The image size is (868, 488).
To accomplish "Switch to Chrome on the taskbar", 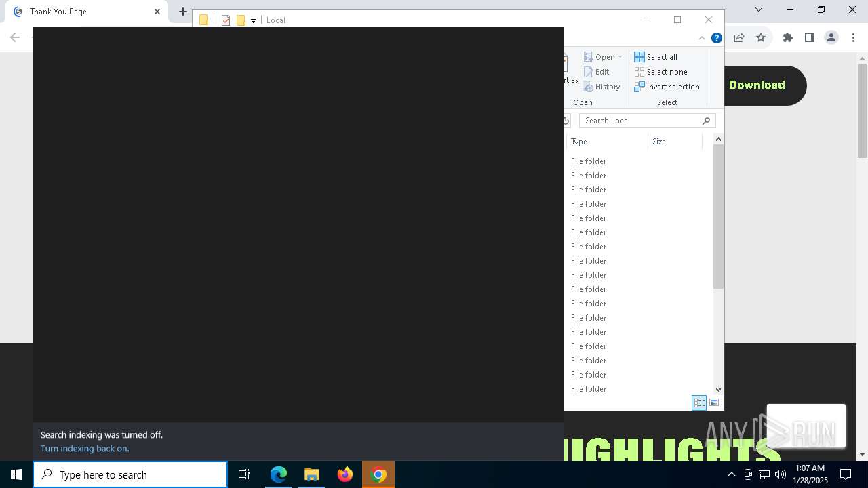I will [378, 474].
